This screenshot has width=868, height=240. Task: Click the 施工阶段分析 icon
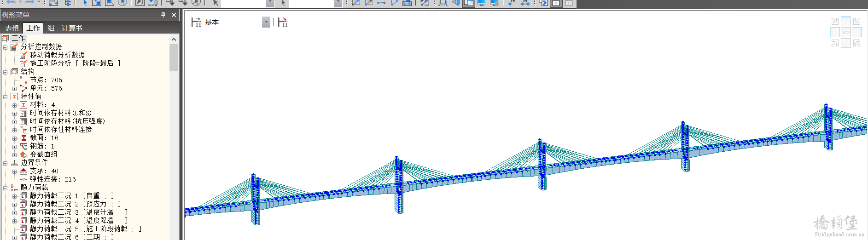click(23, 63)
